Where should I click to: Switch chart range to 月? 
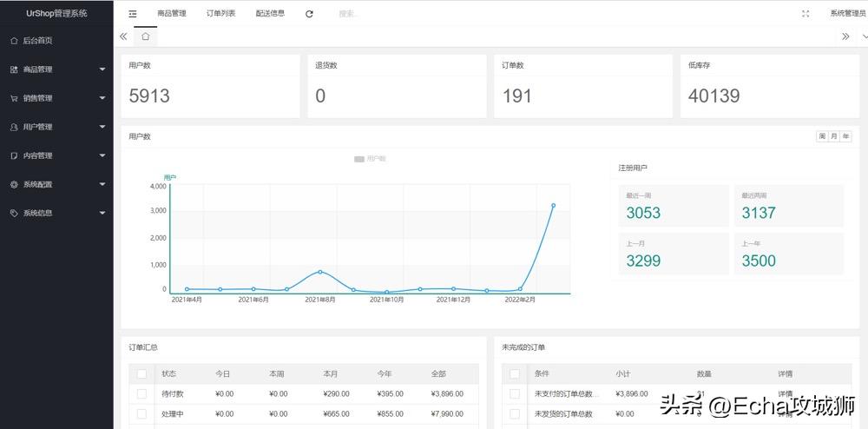834,136
